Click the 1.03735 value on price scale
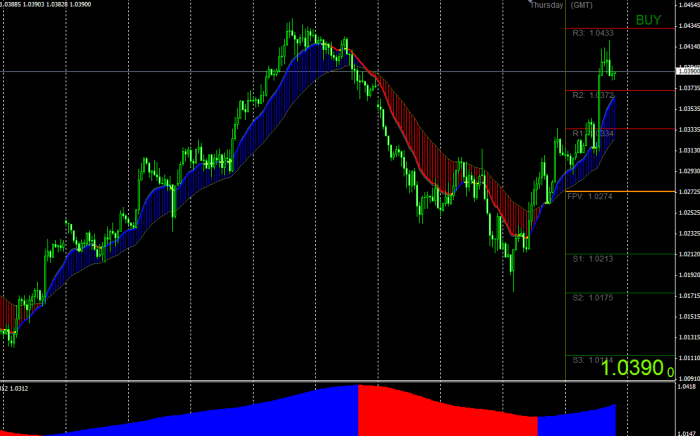Viewport: 700px width, 436px height. click(x=689, y=88)
